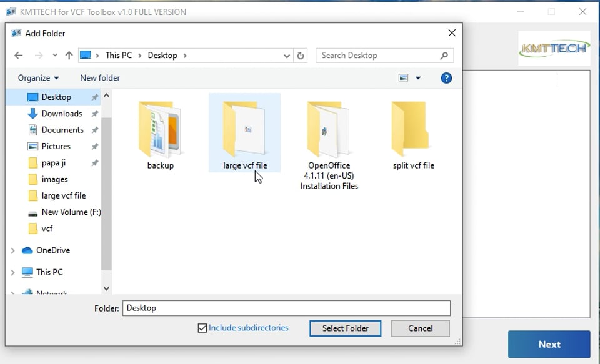Click the navigation pane scrollbar thumb

coord(106,194)
